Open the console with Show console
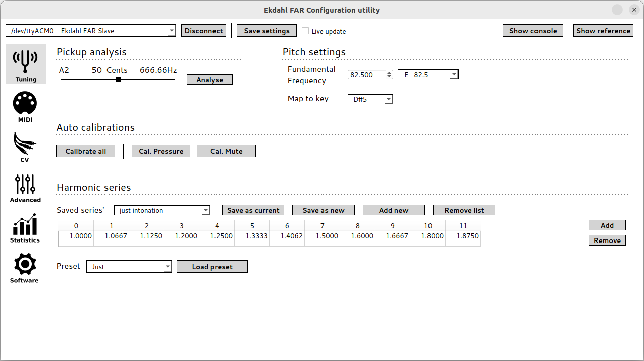 pyautogui.click(x=532, y=31)
